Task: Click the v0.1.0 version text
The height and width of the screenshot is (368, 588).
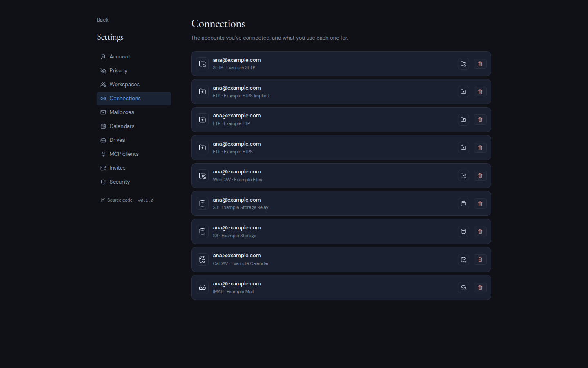Action: click(x=145, y=200)
